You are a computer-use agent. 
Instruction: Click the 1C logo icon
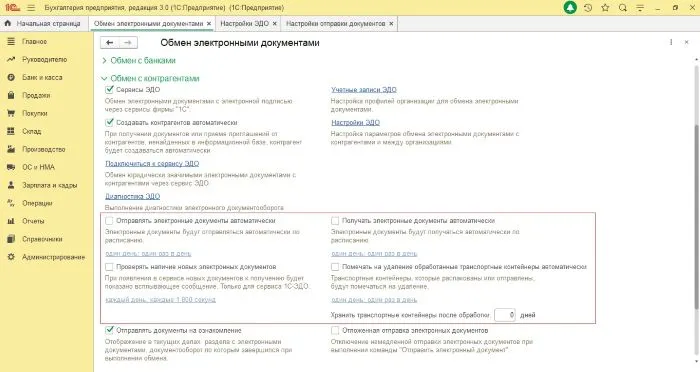pos(12,8)
